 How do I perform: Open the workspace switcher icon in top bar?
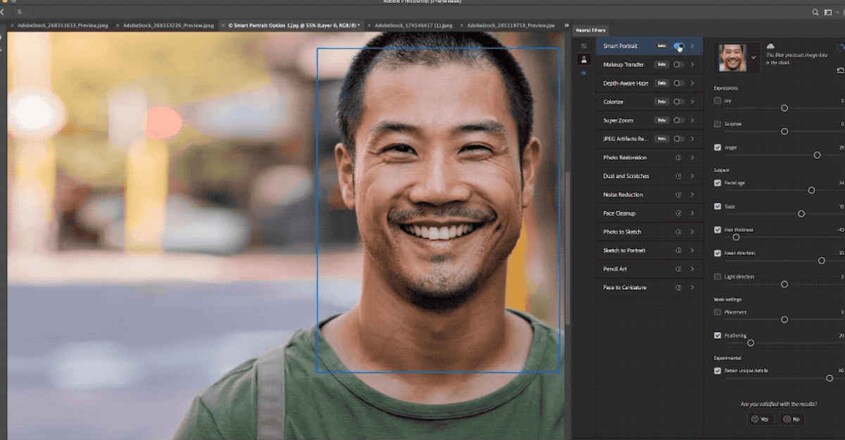(x=828, y=12)
